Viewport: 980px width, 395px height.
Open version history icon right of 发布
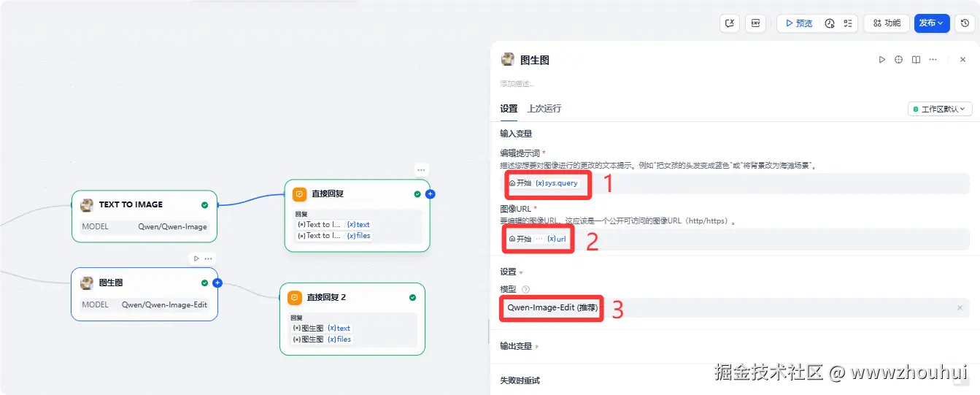click(965, 23)
